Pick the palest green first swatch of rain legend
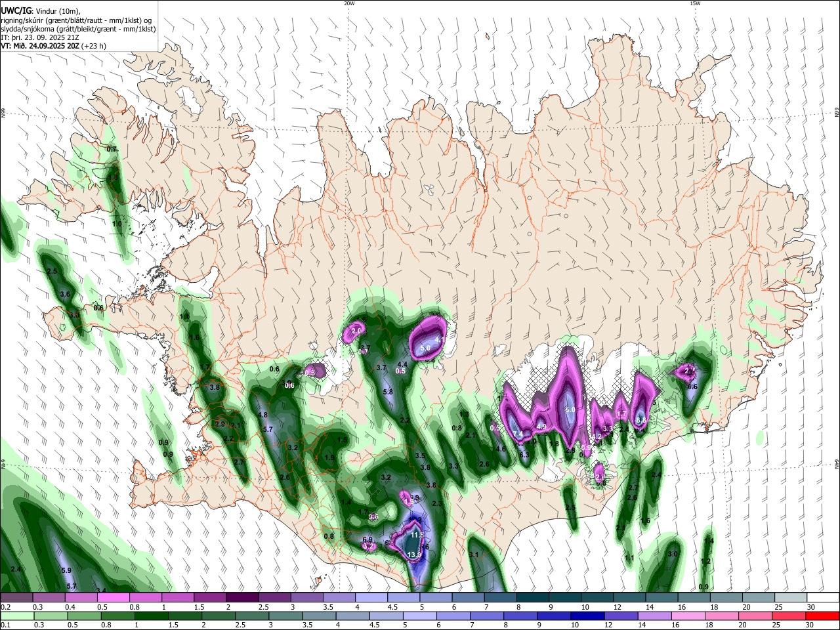 16,616
